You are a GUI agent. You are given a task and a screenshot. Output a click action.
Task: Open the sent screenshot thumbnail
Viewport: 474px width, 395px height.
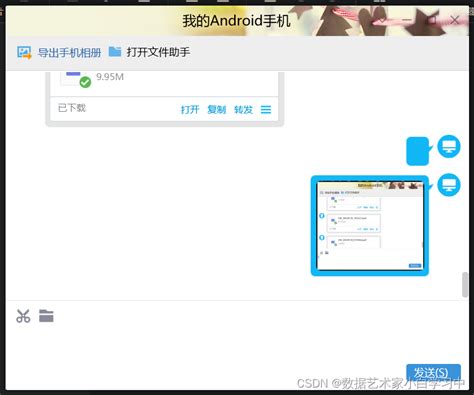pyautogui.click(x=370, y=226)
